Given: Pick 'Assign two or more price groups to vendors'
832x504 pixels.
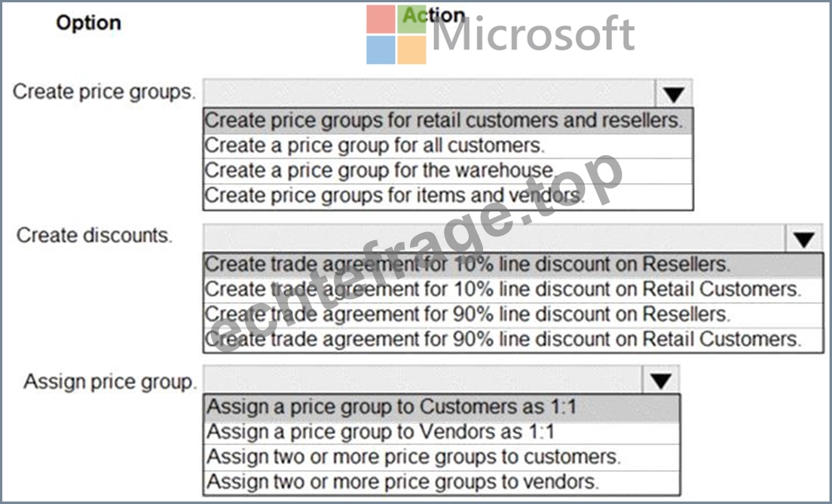Looking at the screenshot, I should pos(442,481).
